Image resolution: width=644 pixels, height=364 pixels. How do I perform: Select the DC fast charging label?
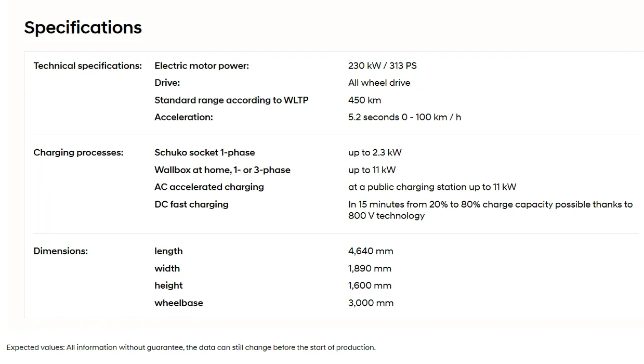(x=191, y=204)
